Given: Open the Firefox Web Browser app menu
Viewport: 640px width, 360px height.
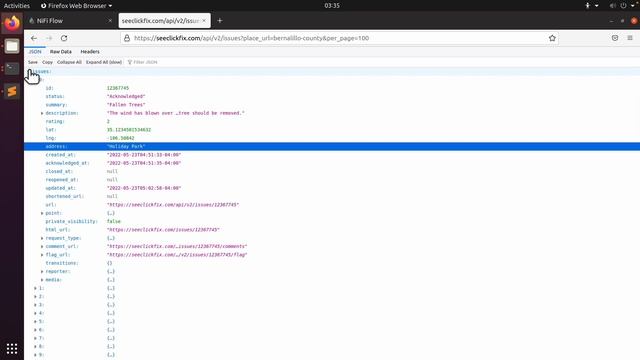Looking at the screenshot, I should [76, 6].
